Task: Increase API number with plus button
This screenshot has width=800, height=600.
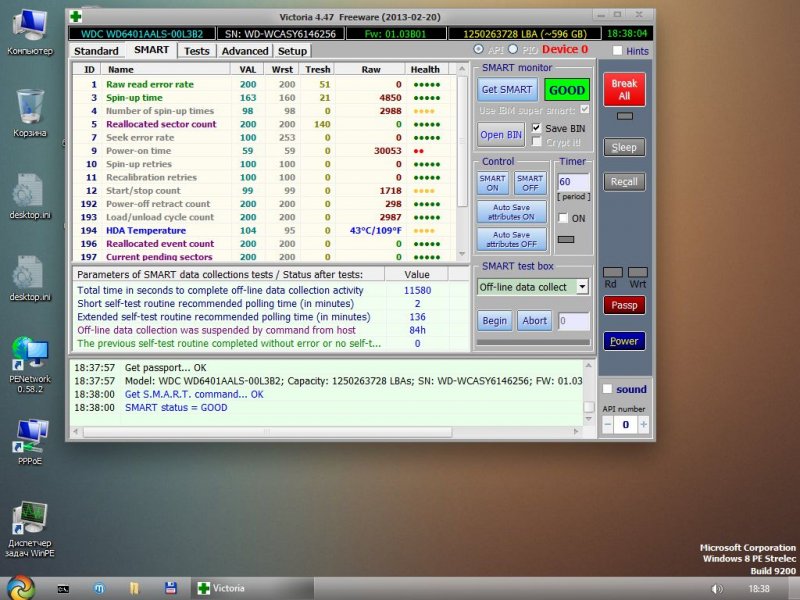Action: [x=643, y=425]
